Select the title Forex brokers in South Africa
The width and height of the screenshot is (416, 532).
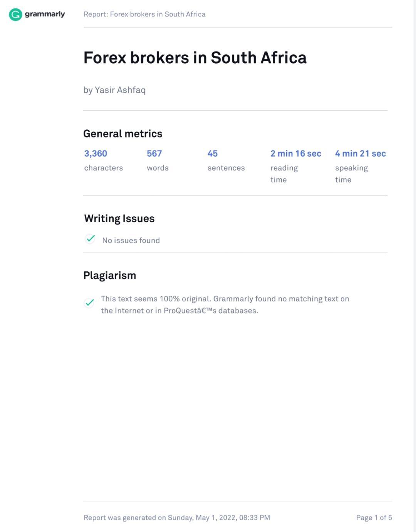click(195, 58)
